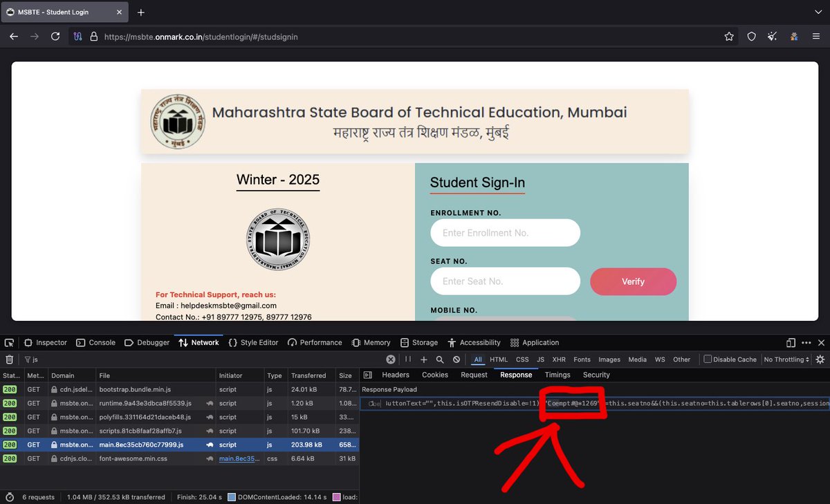Click the plus icon in network toolbar
This screenshot has height=504, width=830.
424,360
